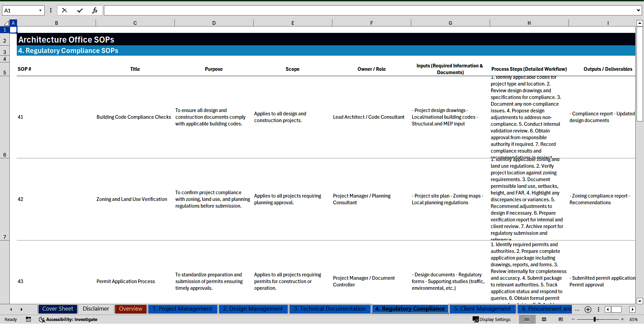The height and width of the screenshot is (324, 644).
Task: Switch to Normal view
Action: (527, 319)
